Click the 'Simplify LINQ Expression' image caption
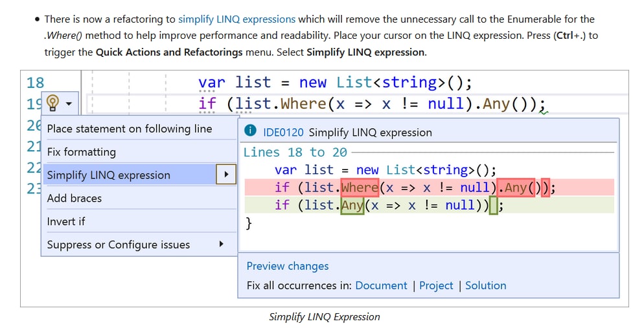 pos(325,317)
